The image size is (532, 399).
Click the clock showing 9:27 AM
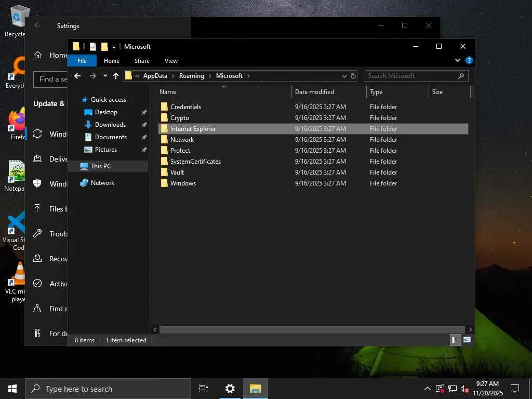[487, 384]
